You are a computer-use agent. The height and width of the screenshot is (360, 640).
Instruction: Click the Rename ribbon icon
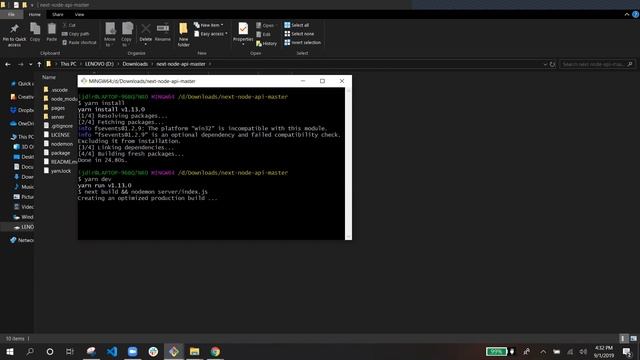point(162,32)
